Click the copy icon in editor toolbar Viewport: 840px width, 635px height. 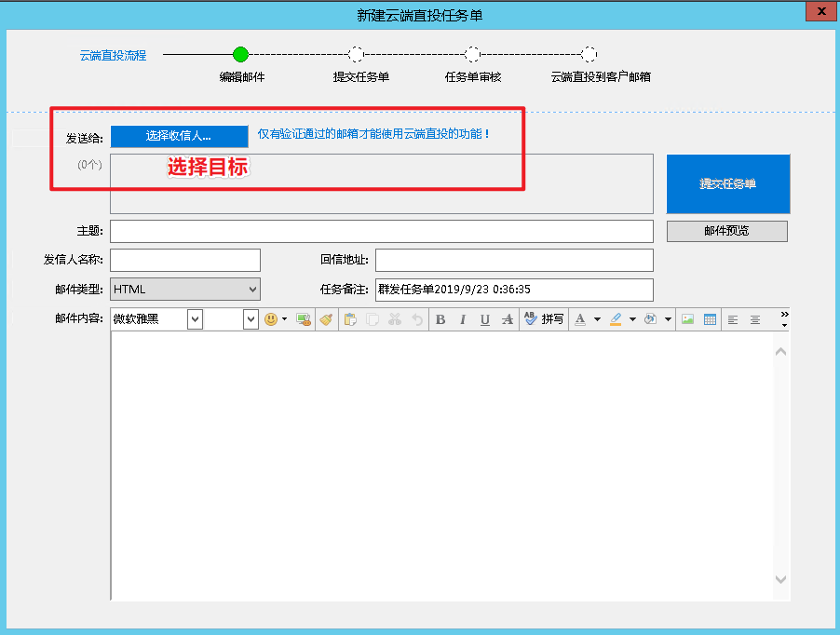point(373,319)
